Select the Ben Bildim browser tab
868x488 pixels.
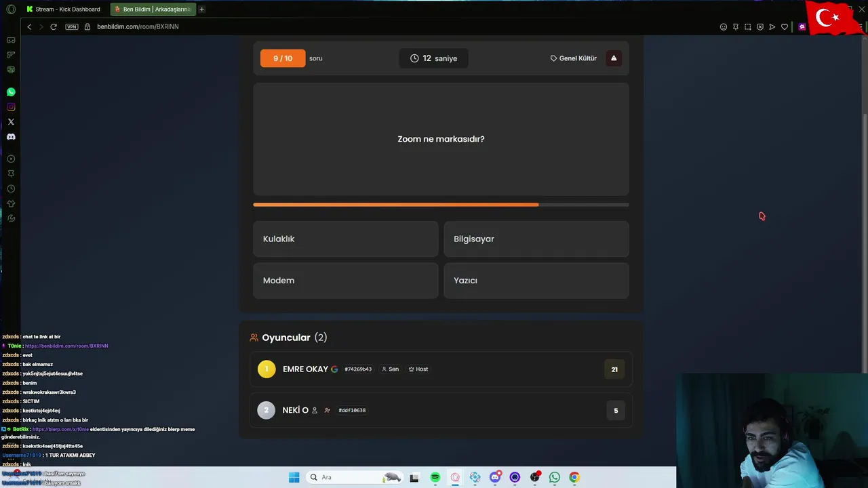tap(153, 9)
